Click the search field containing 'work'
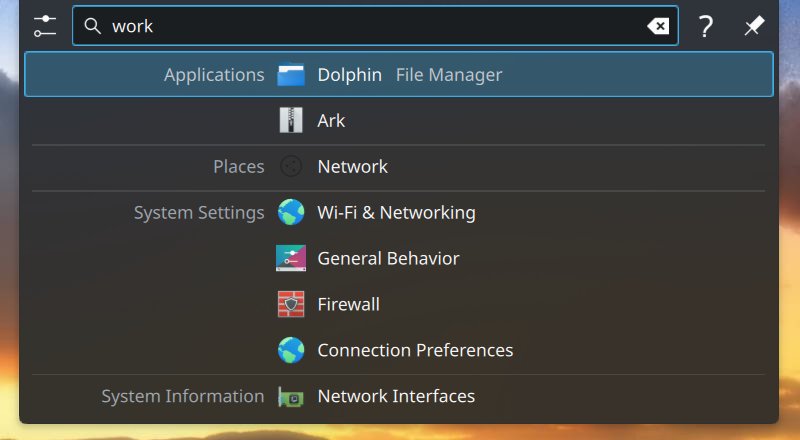This screenshot has height=440, width=800. pyautogui.click(x=370, y=27)
